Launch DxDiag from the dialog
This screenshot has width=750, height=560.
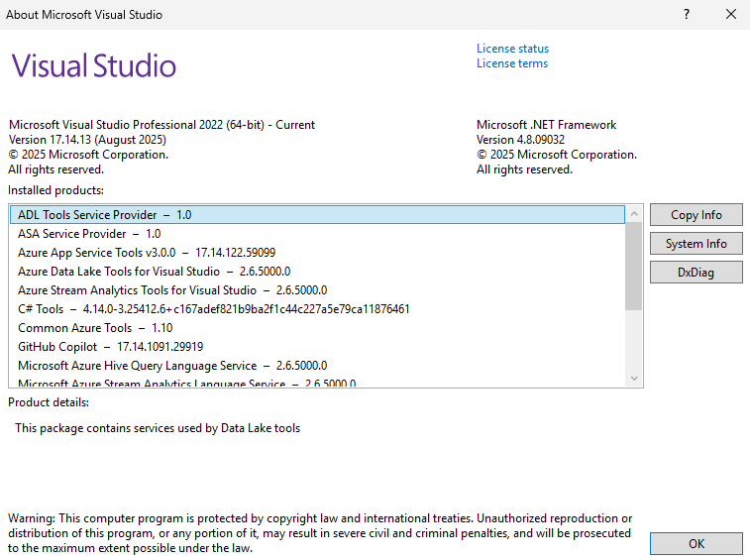pos(696,273)
